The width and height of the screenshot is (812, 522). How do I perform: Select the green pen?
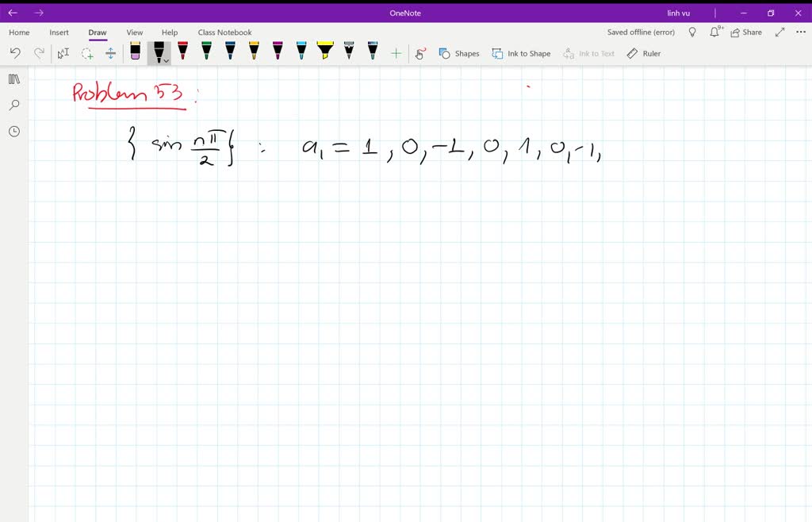click(206, 53)
